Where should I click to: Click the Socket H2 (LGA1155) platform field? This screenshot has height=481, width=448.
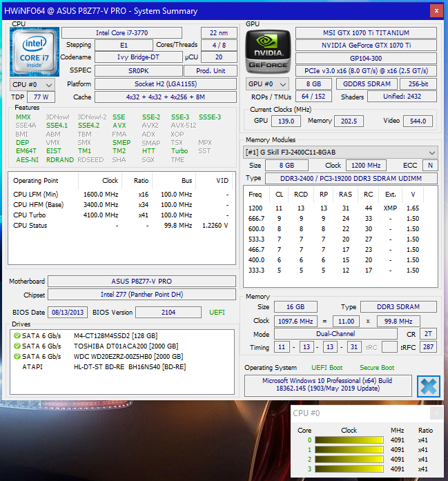[166, 84]
